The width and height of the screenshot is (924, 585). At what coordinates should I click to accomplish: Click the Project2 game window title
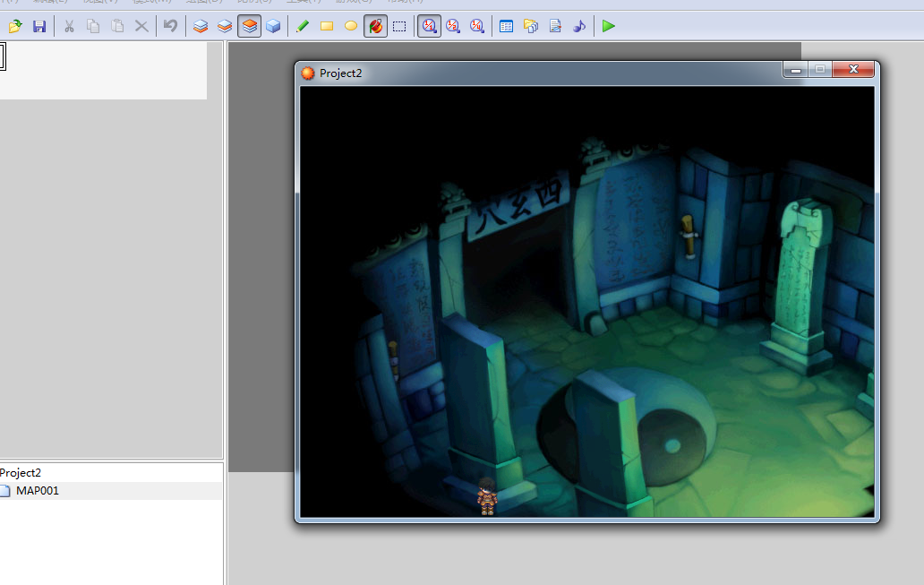pyautogui.click(x=340, y=73)
